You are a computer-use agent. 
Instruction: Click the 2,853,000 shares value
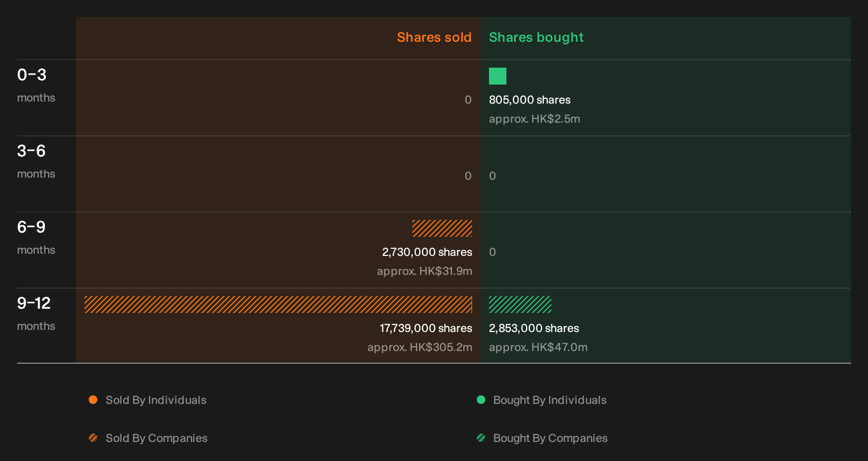click(x=534, y=328)
